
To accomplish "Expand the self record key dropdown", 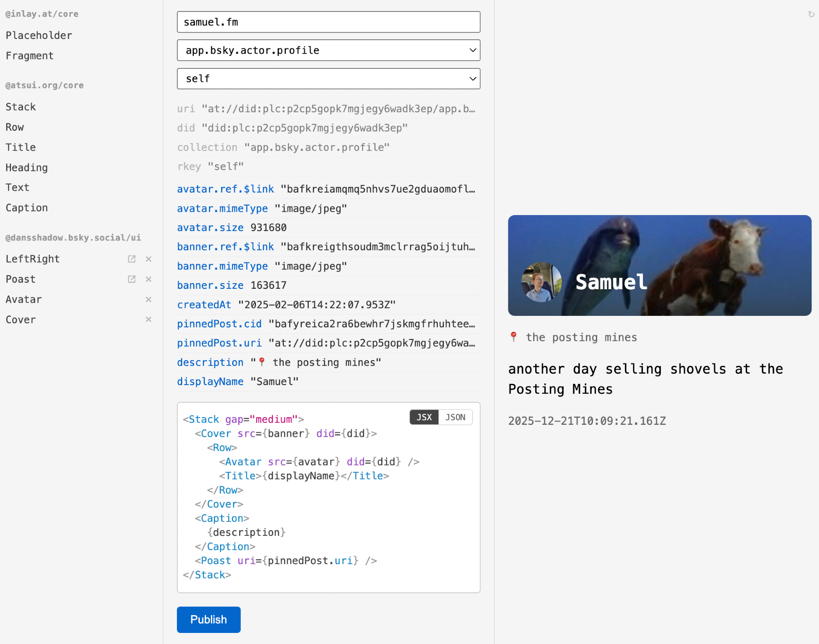I will tap(328, 79).
